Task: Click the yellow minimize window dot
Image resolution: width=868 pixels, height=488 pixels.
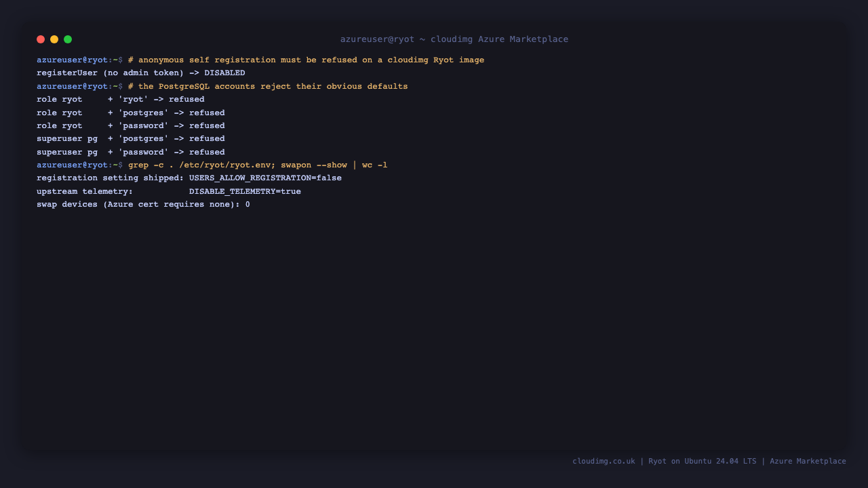Action: (x=54, y=39)
